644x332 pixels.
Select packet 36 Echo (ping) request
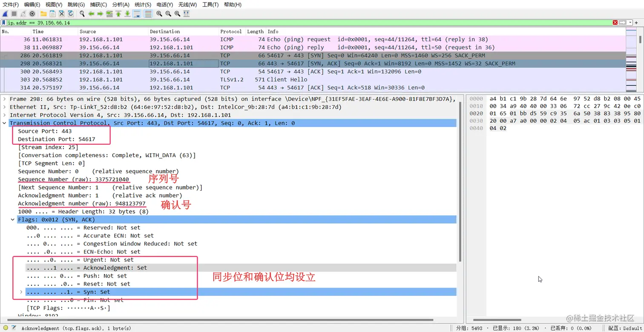click(313, 39)
